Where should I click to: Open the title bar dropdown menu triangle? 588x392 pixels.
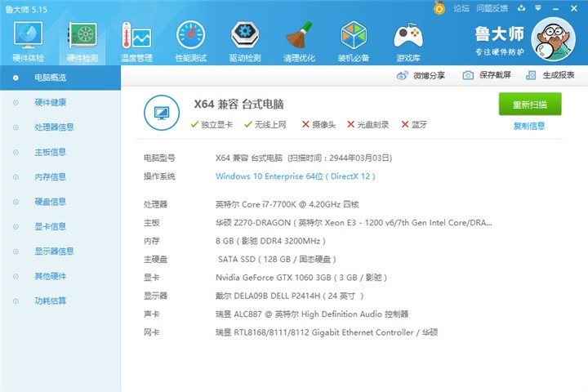pos(537,8)
